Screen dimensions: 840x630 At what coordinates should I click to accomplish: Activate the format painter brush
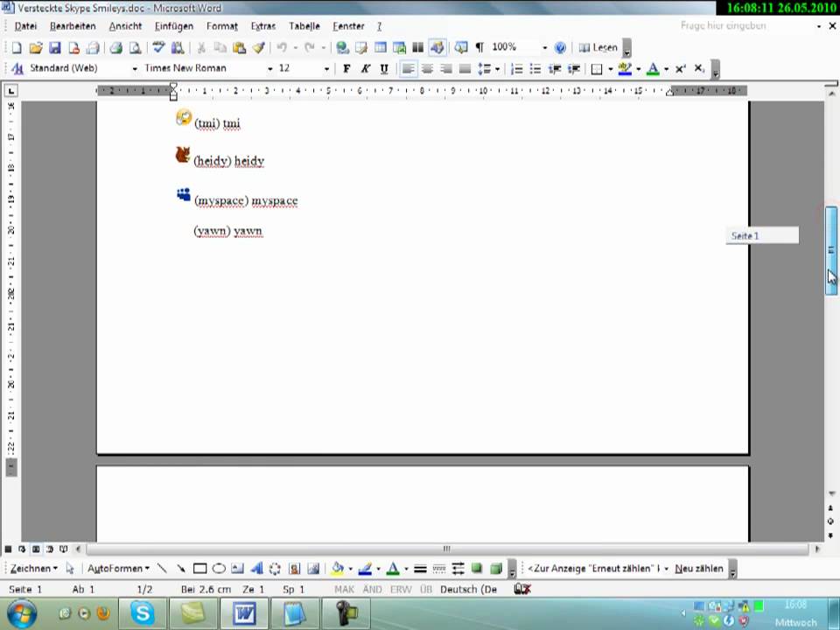(x=258, y=47)
